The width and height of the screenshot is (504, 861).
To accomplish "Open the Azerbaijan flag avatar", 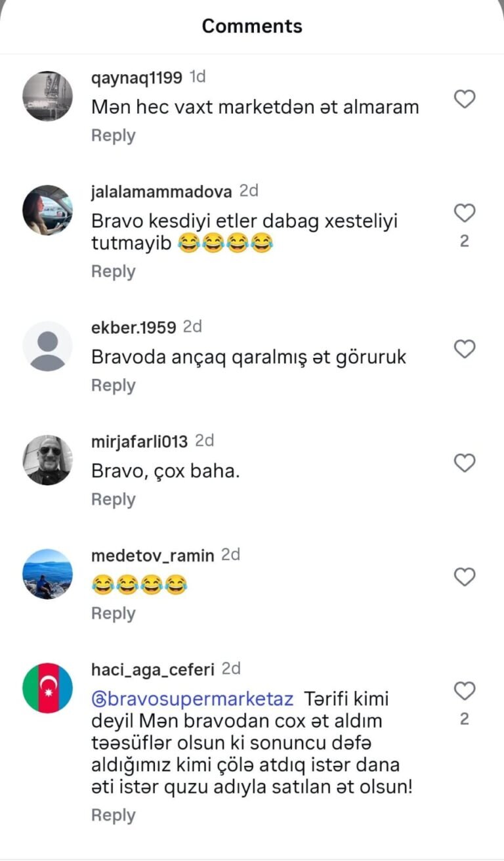I will 47,688.
